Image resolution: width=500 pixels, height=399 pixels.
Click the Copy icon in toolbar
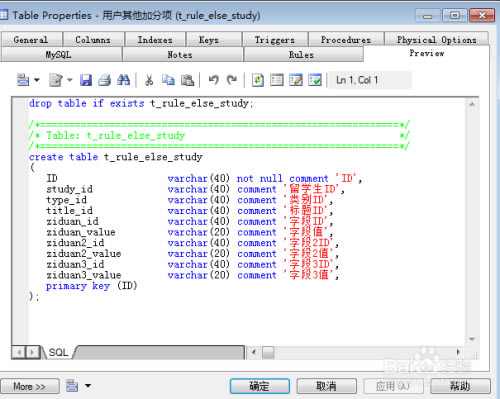pos(168,80)
